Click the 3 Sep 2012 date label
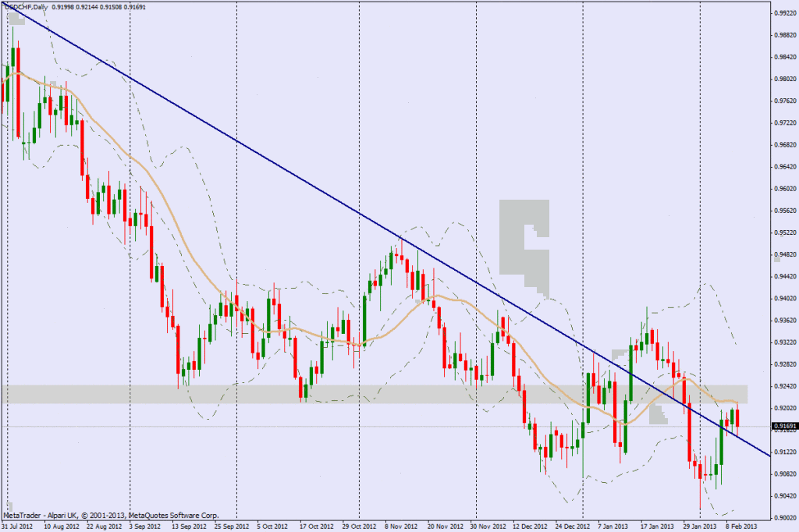The height and width of the screenshot is (532, 799). (145, 526)
